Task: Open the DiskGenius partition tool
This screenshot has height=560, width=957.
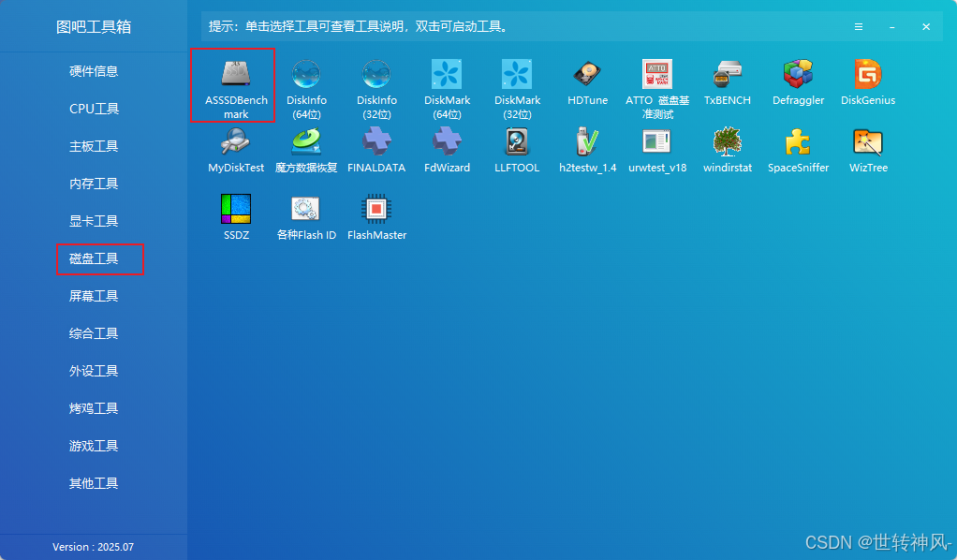Action: point(868,80)
